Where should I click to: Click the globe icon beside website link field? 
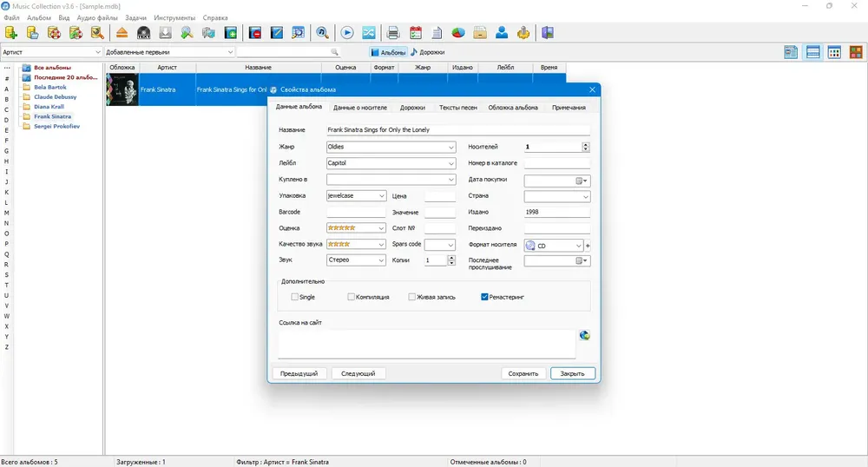[584, 335]
